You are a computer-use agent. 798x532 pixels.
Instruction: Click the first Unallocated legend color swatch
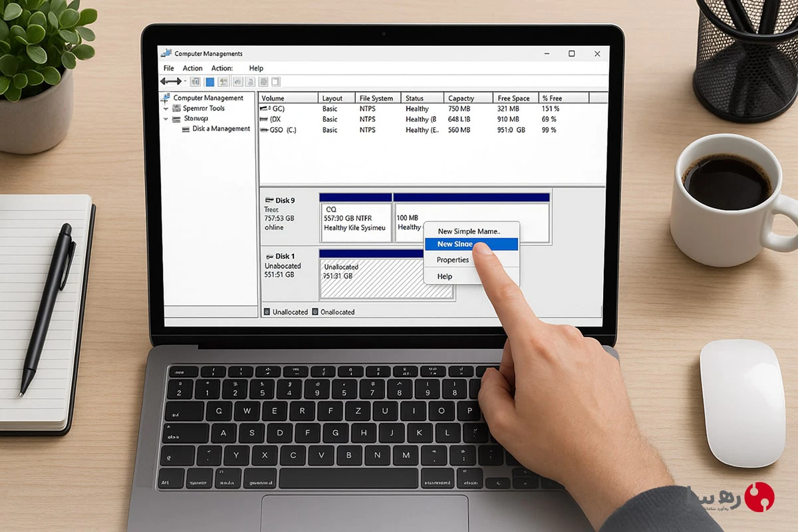click(x=267, y=312)
